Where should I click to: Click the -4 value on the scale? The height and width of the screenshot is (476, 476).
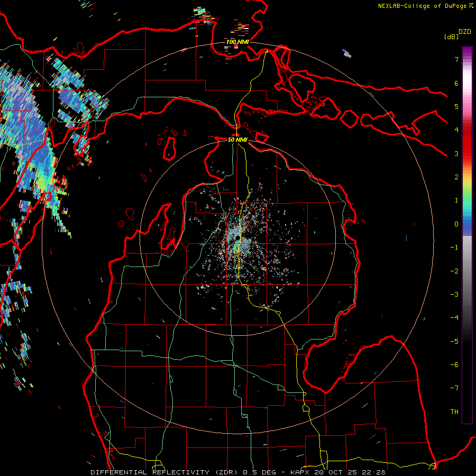tap(454, 318)
